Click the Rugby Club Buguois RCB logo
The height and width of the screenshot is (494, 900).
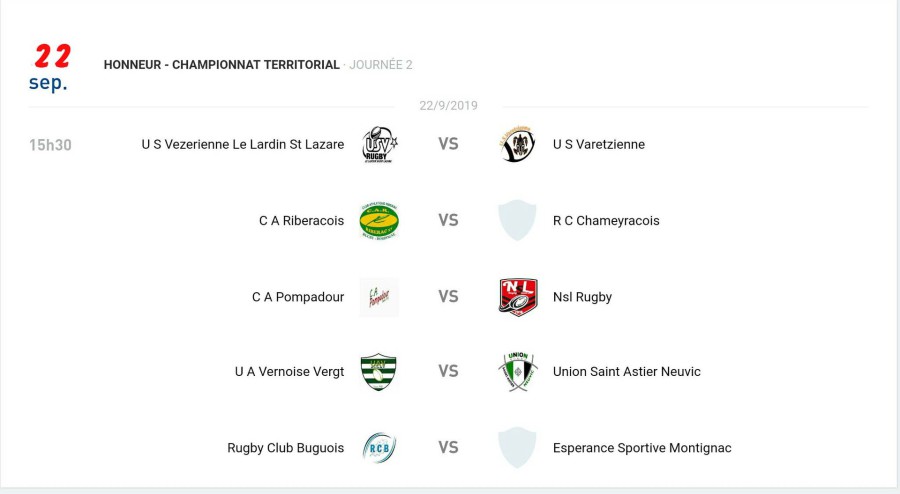coord(379,448)
